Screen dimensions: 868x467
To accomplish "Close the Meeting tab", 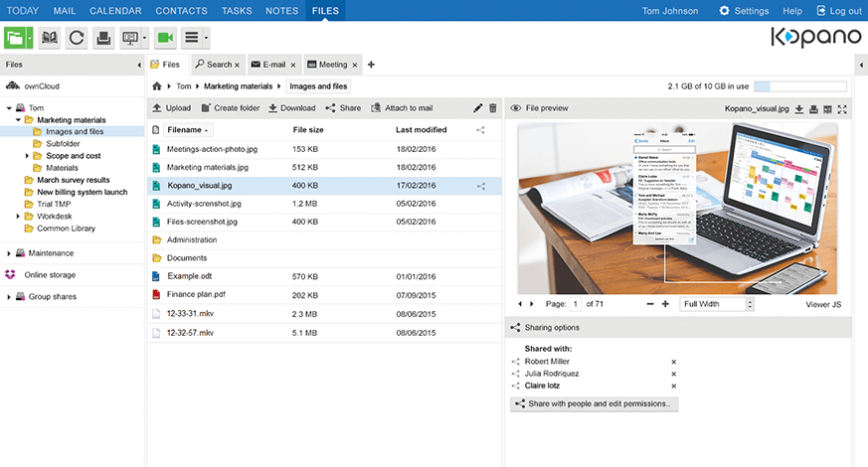I will point(354,65).
